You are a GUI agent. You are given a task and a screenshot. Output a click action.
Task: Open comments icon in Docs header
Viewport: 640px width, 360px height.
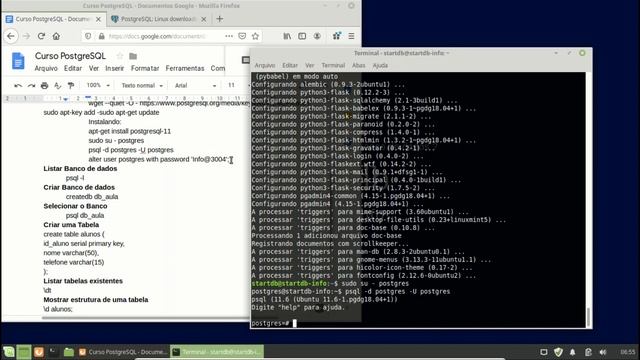[x=246, y=60]
